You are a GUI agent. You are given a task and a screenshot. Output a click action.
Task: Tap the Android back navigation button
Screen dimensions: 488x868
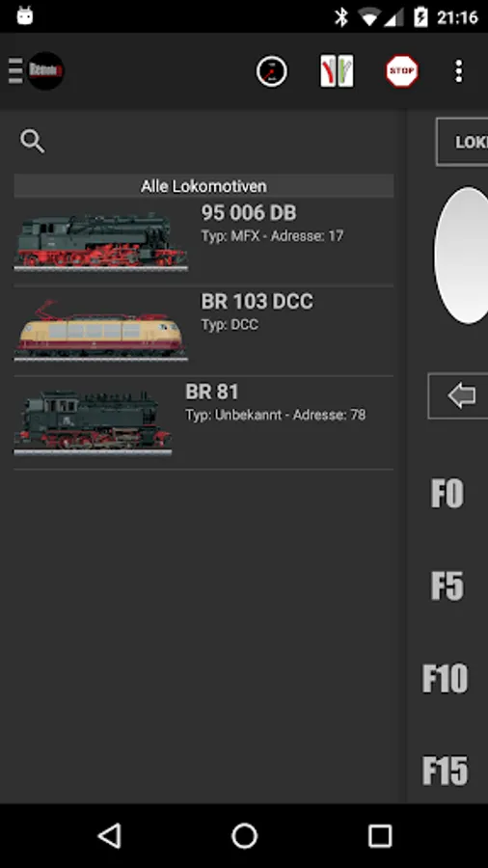(x=110, y=835)
